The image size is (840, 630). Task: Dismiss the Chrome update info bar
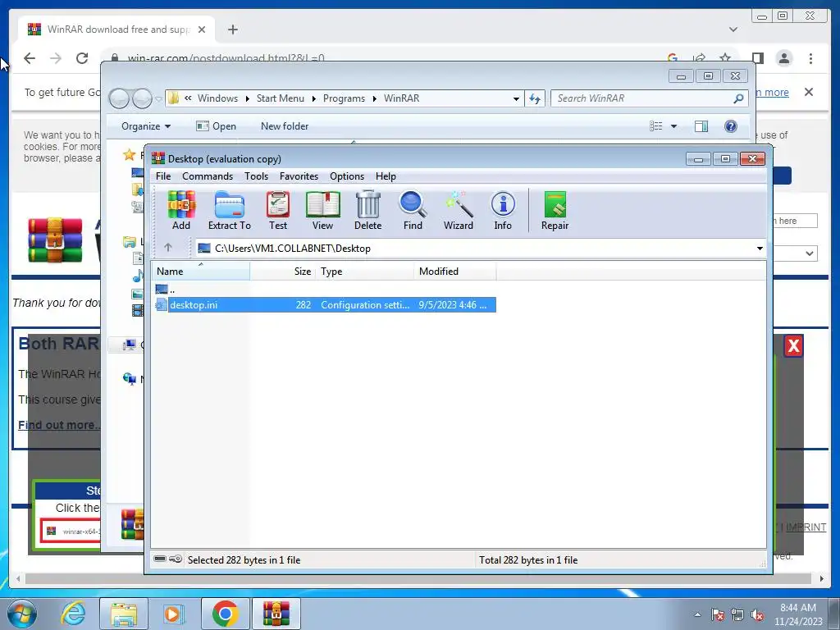pyautogui.click(x=809, y=92)
